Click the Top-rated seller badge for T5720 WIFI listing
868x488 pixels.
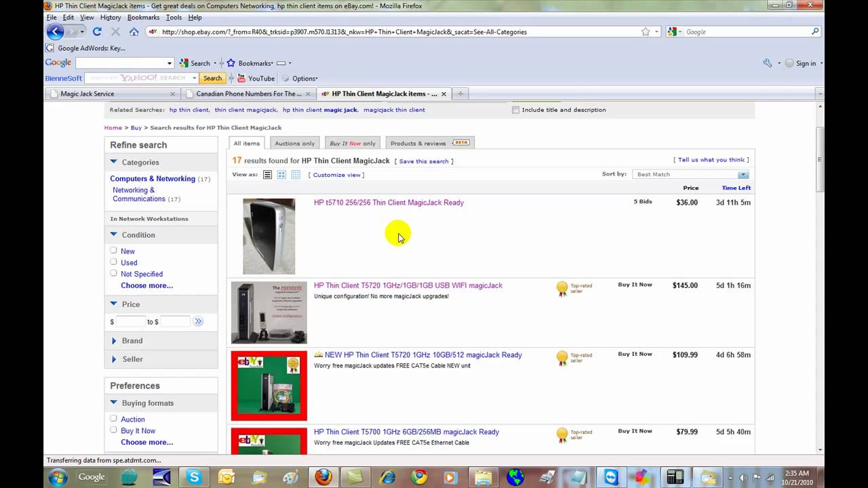(574, 289)
